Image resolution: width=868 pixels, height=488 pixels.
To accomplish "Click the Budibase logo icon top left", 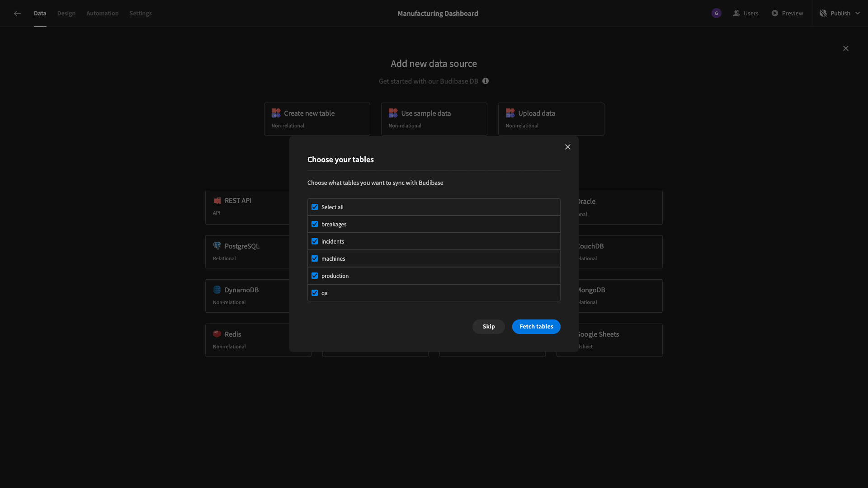I will pyautogui.click(x=17, y=13).
